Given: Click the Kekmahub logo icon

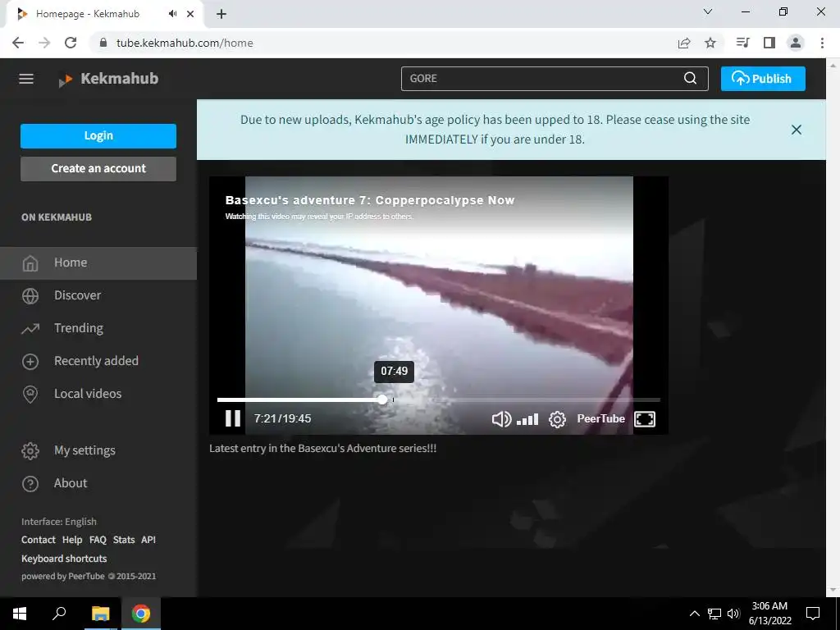Looking at the screenshot, I should (66, 80).
